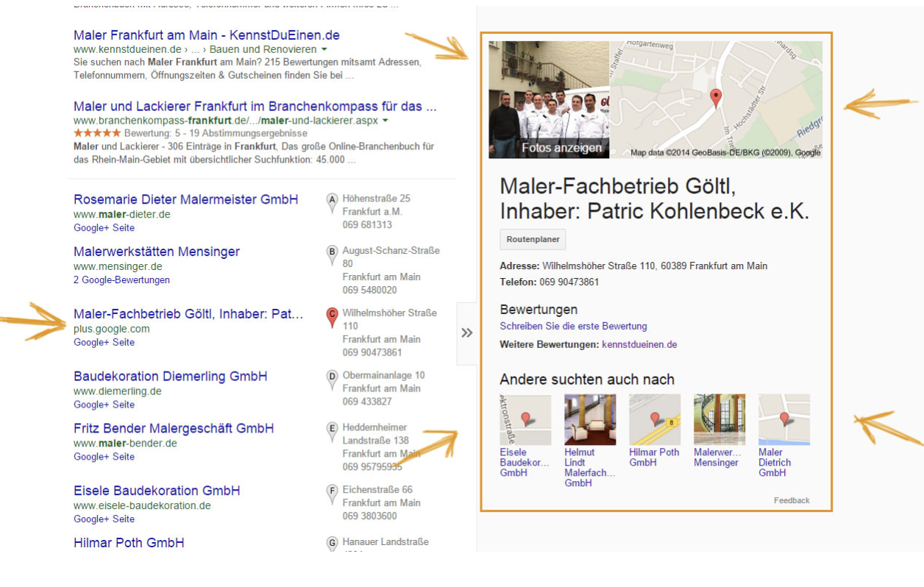The width and height of the screenshot is (924, 587).
Task: Click 'Höhenstraße 25' address text
Action: (377, 199)
